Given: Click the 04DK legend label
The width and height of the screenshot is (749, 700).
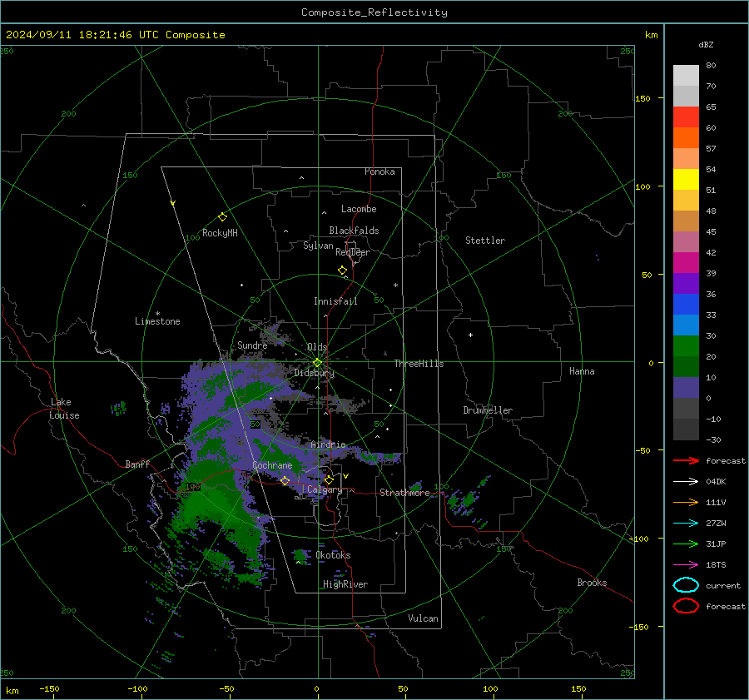Looking at the screenshot, I should 716,482.
